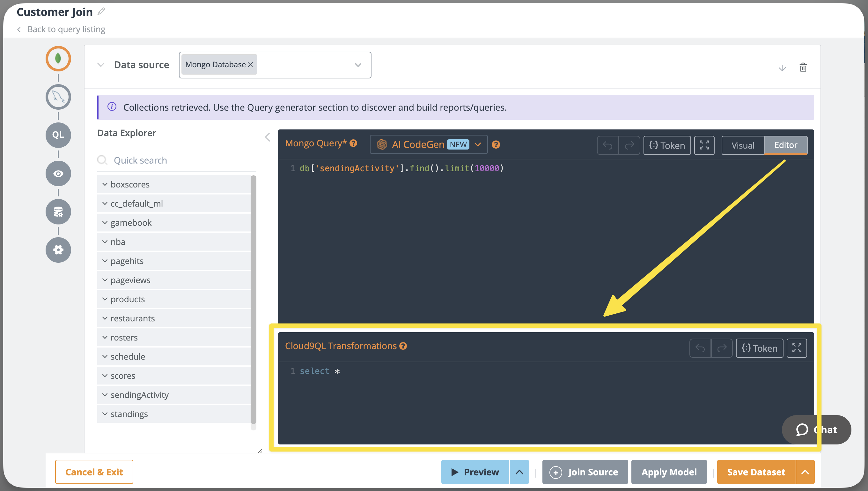Expand Mongo Query editor to fullscreen

pos(704,145)
